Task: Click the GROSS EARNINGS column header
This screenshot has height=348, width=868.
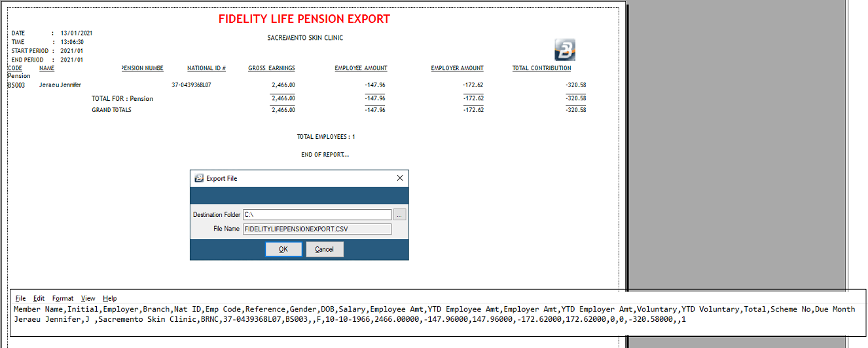Action: pyautogui.click(x=272, y=68)
